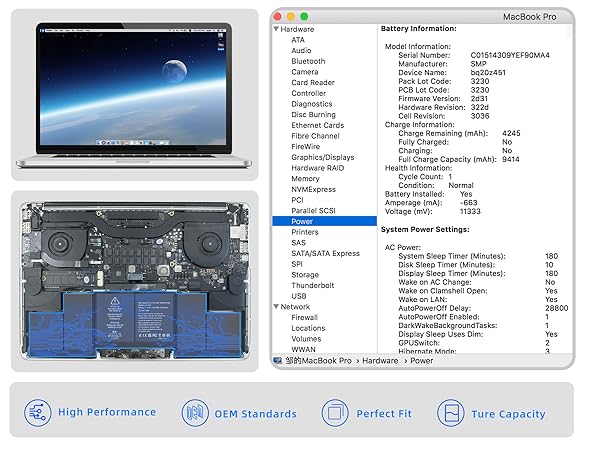Click the MacBook Pro window title
Viewport: 600px width, 450px height.
529,17
